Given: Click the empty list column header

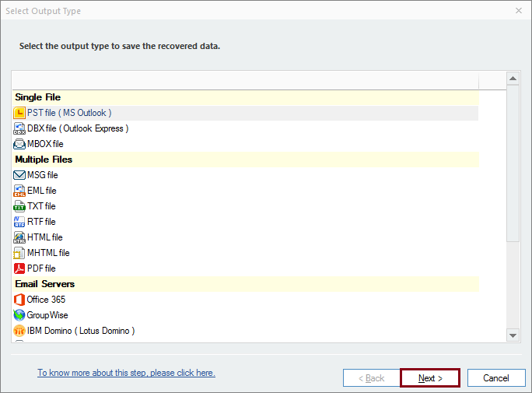Looking at the screenshot, I should point(245,80).
